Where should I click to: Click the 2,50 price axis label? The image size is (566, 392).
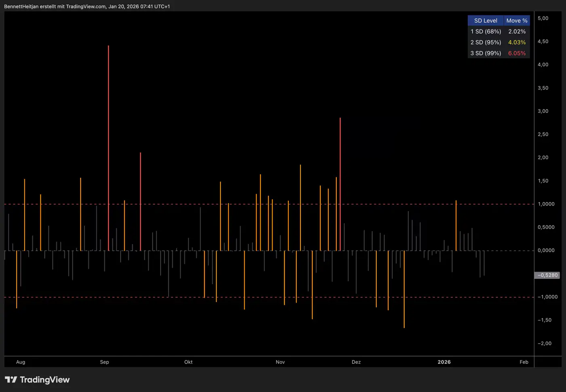pos(543,134)
